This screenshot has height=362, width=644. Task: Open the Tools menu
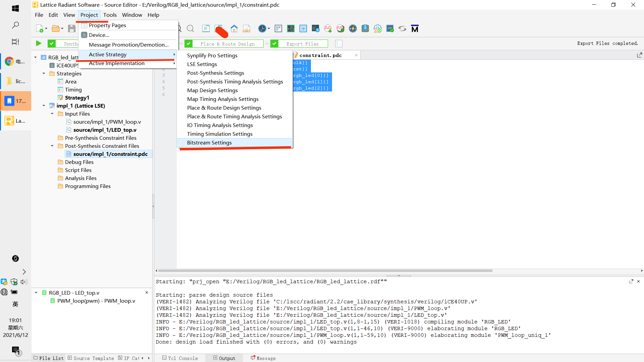coord(110,15)
